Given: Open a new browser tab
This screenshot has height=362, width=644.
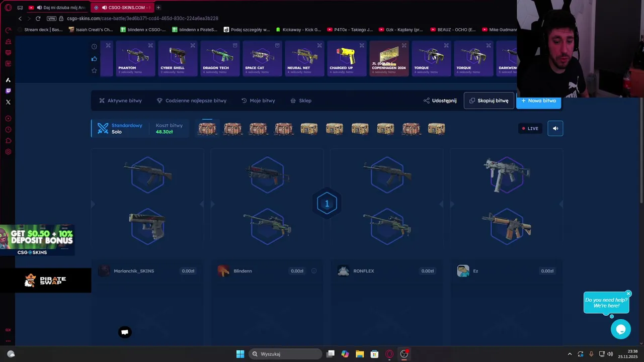Looking at the screenshot, I should click(158, 8).
